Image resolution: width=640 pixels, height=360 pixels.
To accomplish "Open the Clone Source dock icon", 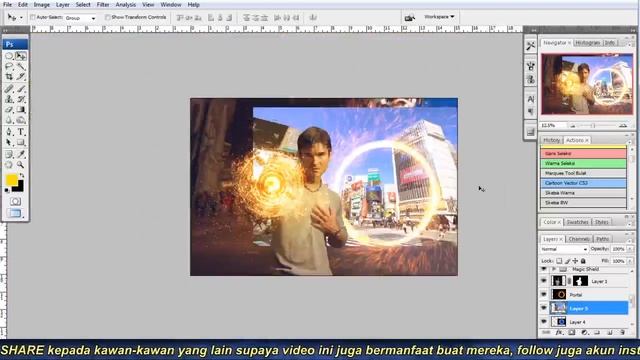I will (x=530, y=80).
